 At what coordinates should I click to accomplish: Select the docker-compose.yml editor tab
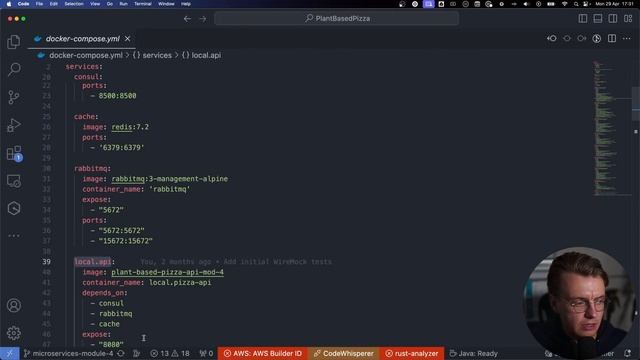tap(82, 39)
